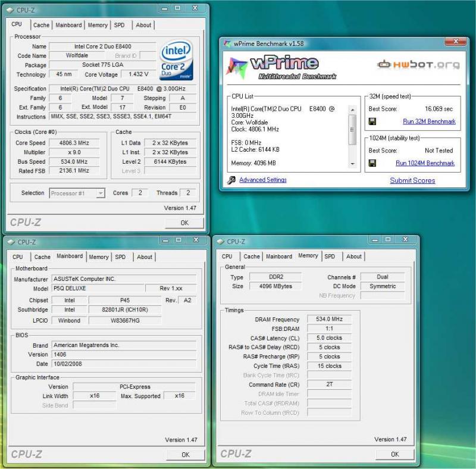Image resolution: width=476 pixels, height=469 pixels.
Task: Click the wrench icon next to Advanced Settings
Action: coord(231,180)
